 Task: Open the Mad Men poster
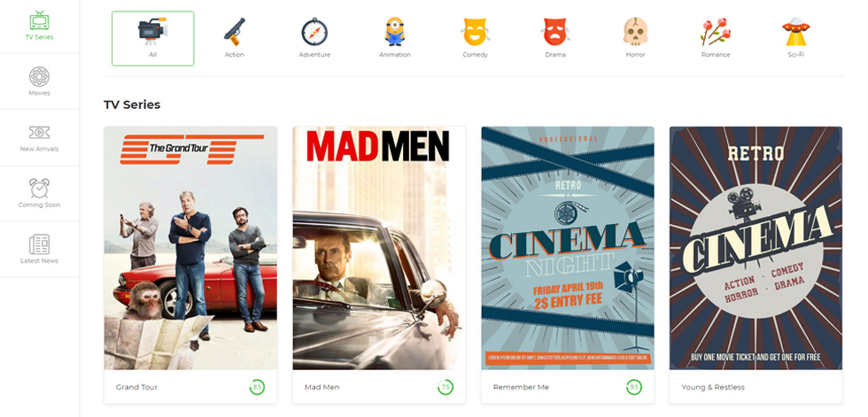click(x=379, y=248)
